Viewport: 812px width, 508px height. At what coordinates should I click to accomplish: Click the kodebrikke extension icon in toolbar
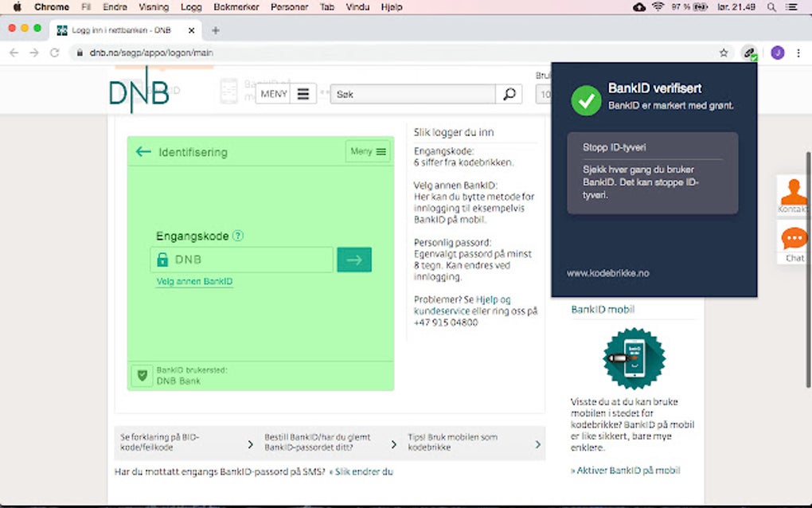(x=749, y=53)
